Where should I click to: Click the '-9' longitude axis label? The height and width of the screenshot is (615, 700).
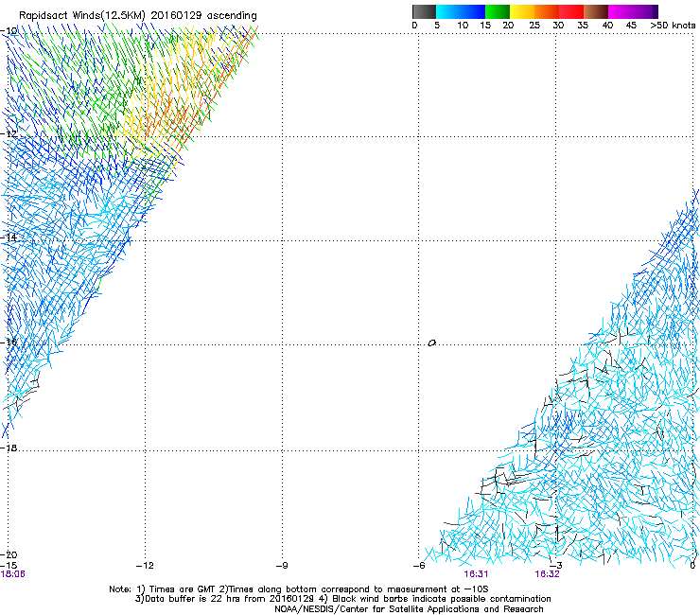(x=282, y=566)
